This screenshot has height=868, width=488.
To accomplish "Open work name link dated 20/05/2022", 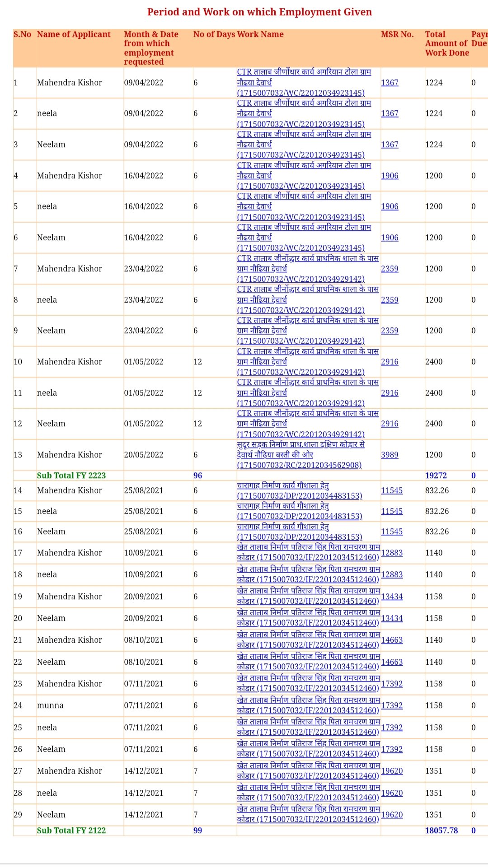I will (x=300, y=455).
